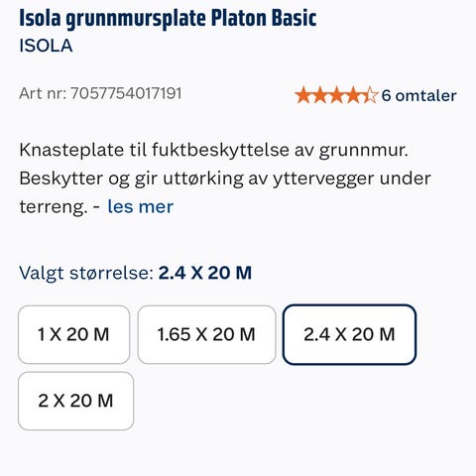Choose the 1.65 X 20 M size
Image resolution: width=476 pixels, height=476 pixels.
(206, 334)
